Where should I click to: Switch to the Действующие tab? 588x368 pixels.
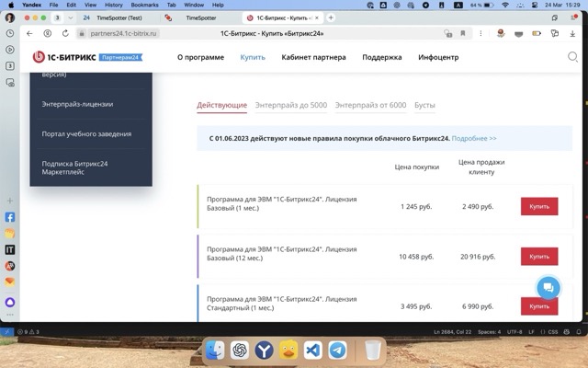tap(221, 105)
